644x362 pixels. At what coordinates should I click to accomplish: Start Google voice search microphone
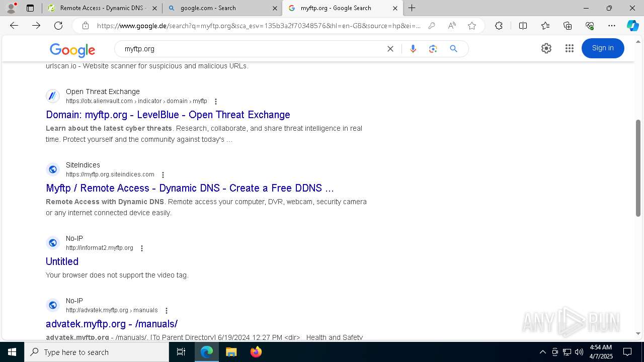pos(413,49)
